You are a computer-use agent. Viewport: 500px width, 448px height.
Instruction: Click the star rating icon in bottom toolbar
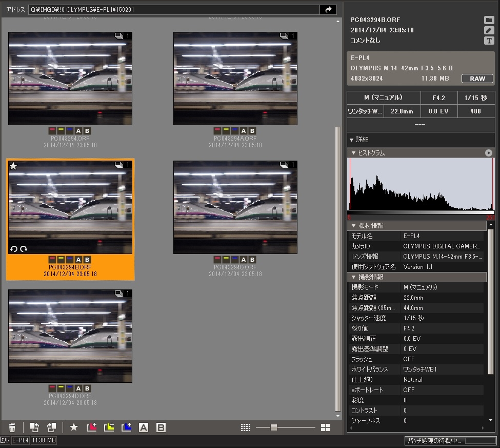74,427
